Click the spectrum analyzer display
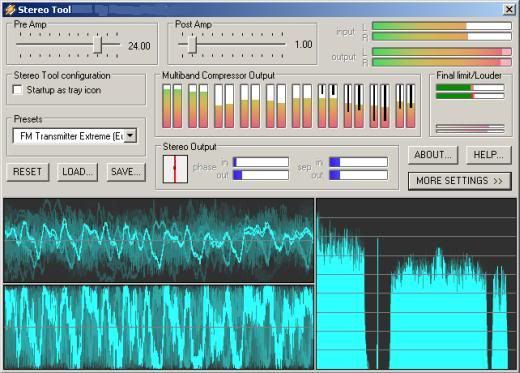Screen dimensions: 520x373 [416, 284]
